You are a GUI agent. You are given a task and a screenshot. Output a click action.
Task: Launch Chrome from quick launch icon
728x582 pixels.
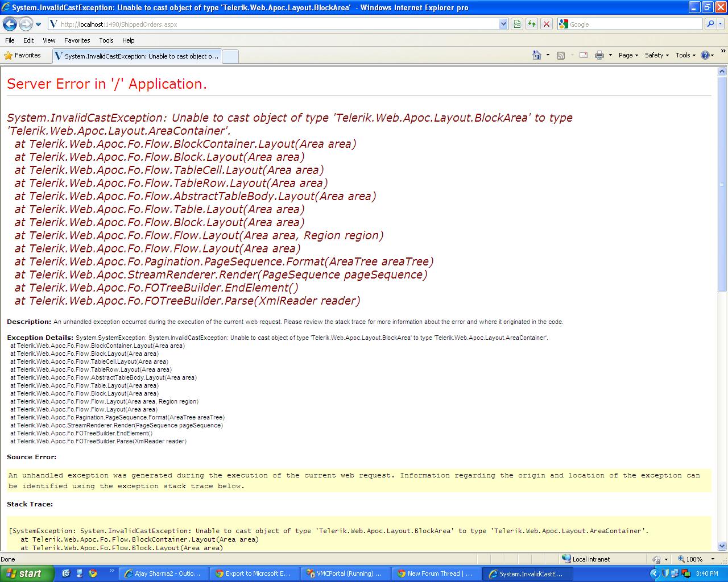(x=93, y=573)
